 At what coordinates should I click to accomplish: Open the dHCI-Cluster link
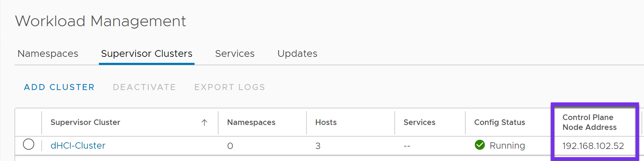point(78,145)
